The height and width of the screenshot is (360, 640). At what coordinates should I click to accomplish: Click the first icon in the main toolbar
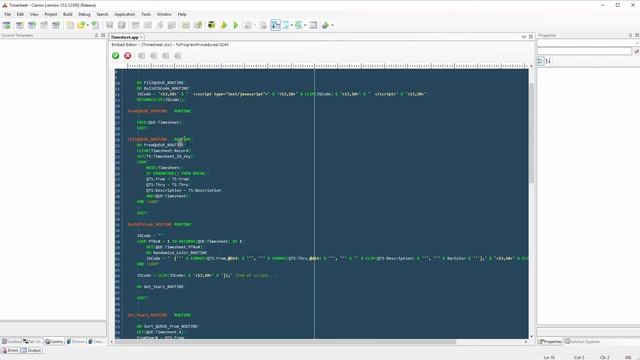tap(7, 25)
